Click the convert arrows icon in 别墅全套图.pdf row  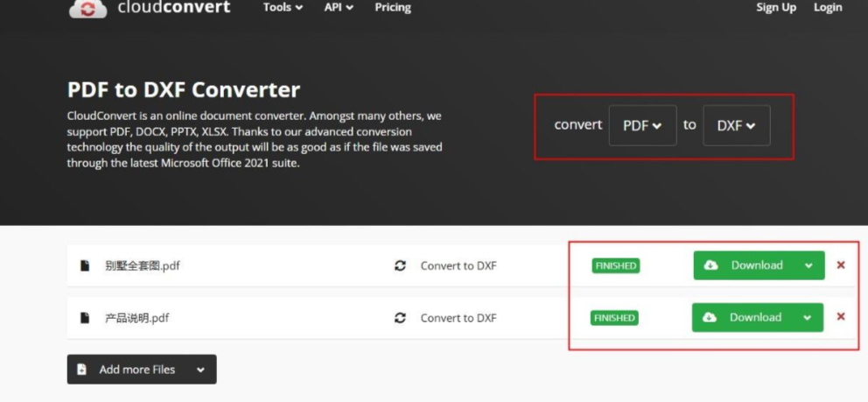tap(400, 265)
